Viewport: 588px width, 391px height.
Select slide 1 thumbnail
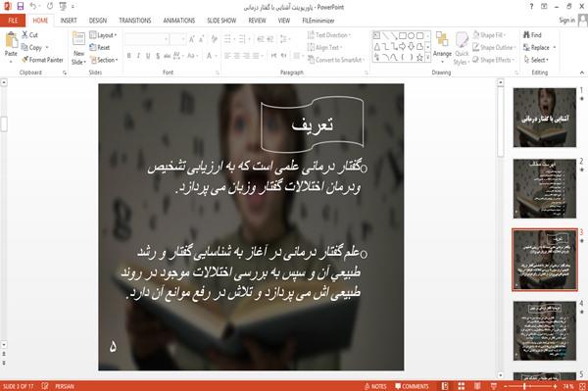point(545,118)
